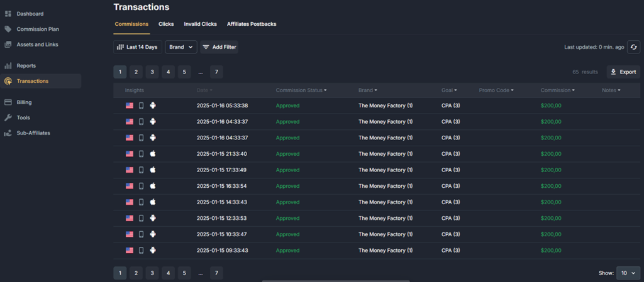Click the Add Filter button
This screenshot has width=644, height=282.
click(219, 47)
